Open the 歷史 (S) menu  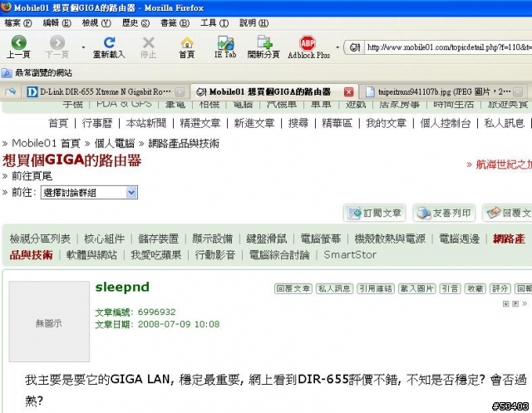[135, 23]
